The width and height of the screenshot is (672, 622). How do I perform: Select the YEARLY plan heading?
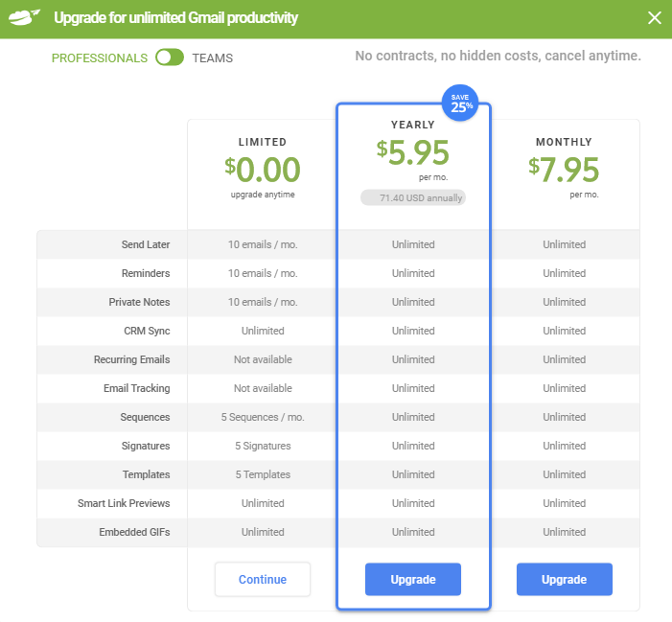(413, 125)
